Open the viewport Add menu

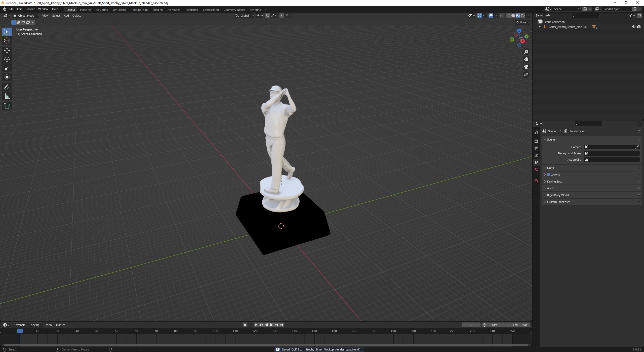click(66, 16)
